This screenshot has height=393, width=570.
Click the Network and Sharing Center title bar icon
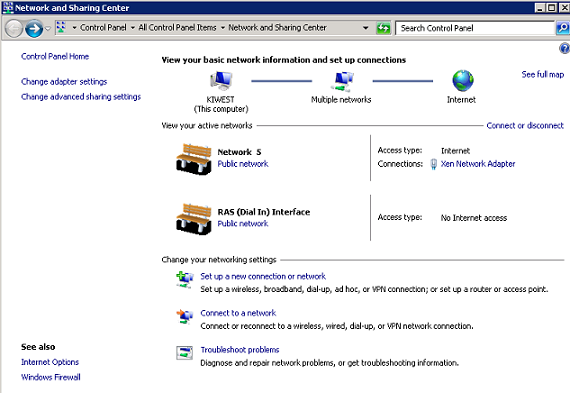(8, 8)
